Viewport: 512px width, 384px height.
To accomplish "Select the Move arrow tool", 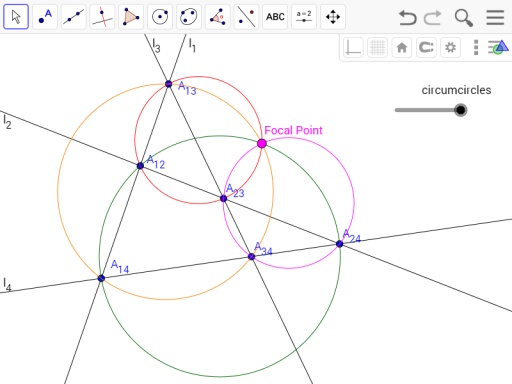I will pos(16,17).
